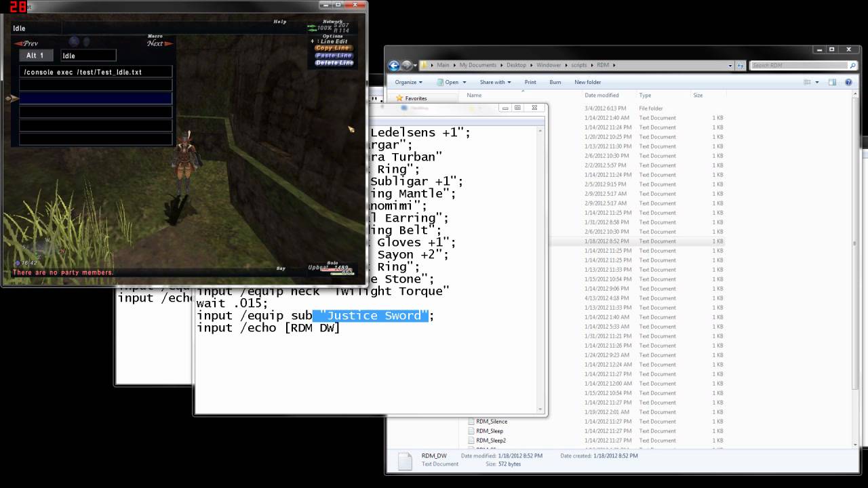868x488 pixels.
Task: Click the Prev macro arrow in game
Action: (28, 43)
